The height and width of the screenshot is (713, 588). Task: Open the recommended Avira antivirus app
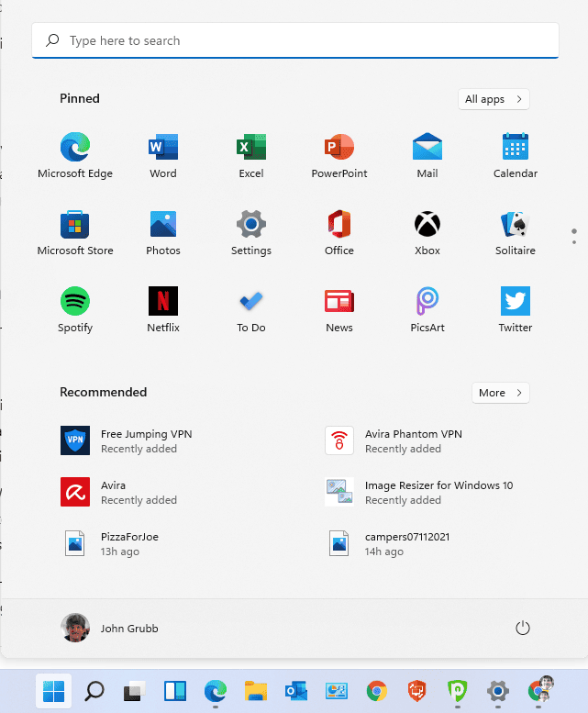pos(118,492)
